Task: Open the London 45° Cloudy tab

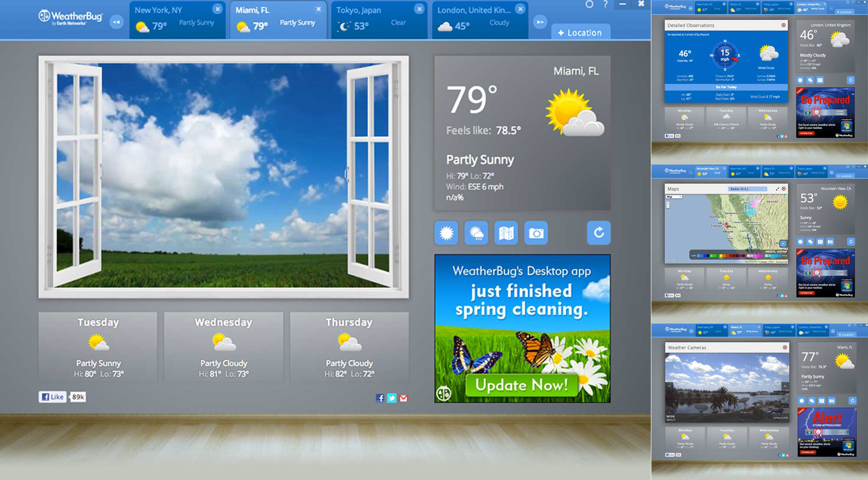Action: pyautogui.click(x=480, y=20)
